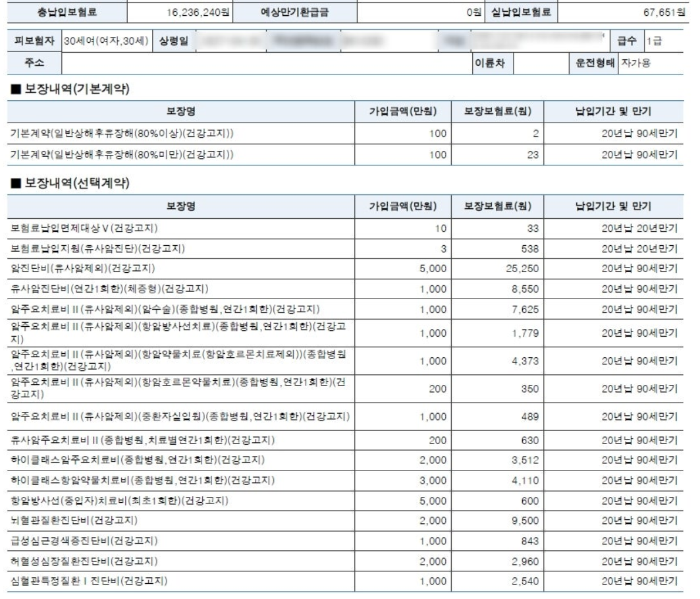Click the "상령일" label

pyautogui.click(x=174, y=41)
